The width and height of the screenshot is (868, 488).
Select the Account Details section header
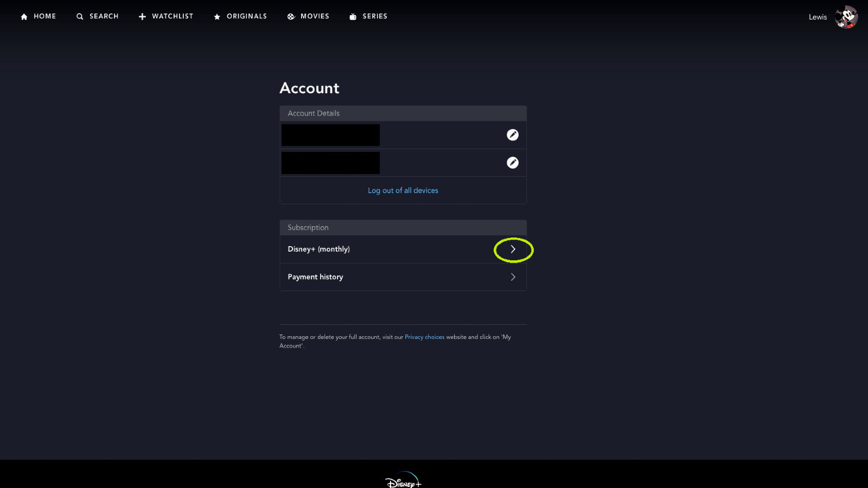click(313, 113)
